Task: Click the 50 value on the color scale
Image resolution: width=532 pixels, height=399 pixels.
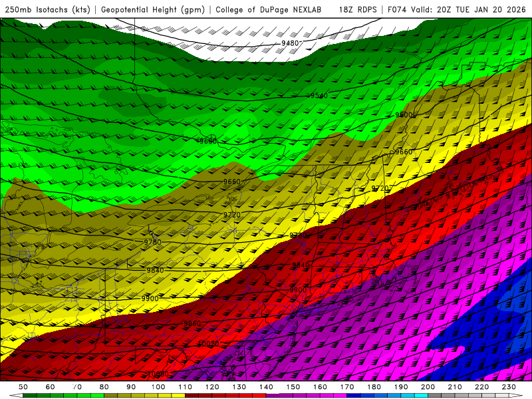Action: click(x=23, y=387)
